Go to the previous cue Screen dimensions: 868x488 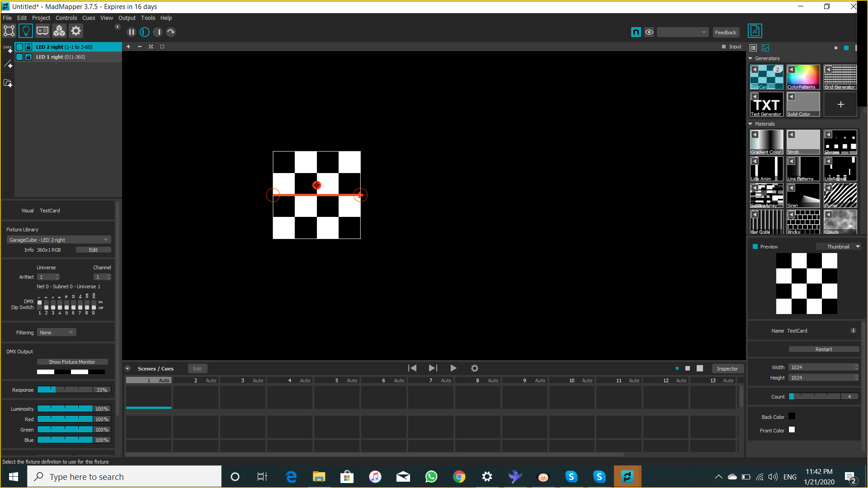[412, 368]
